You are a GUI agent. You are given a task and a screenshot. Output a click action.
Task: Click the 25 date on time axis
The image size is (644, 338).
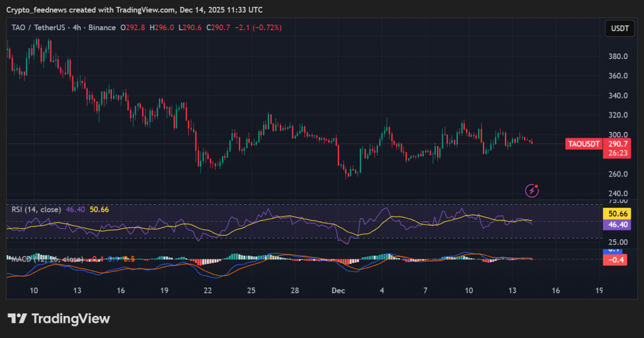tap(251, 291)
